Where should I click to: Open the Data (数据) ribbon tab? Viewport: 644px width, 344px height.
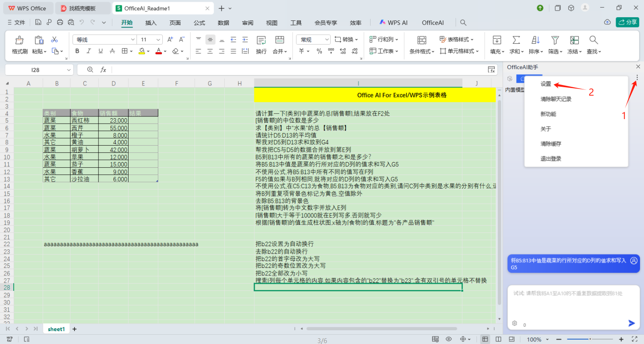tap(223, 23)
